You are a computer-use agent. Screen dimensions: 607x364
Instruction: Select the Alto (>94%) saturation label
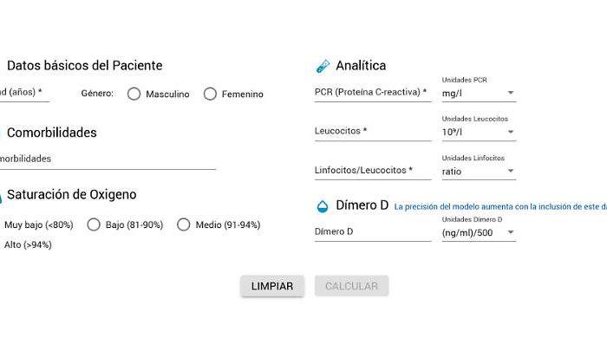pyautogui.click(x=28, y=245)
